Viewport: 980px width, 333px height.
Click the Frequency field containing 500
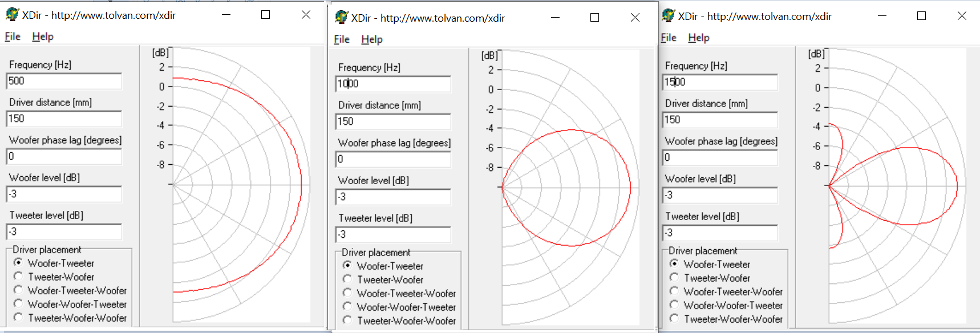(x=64, y=81)
